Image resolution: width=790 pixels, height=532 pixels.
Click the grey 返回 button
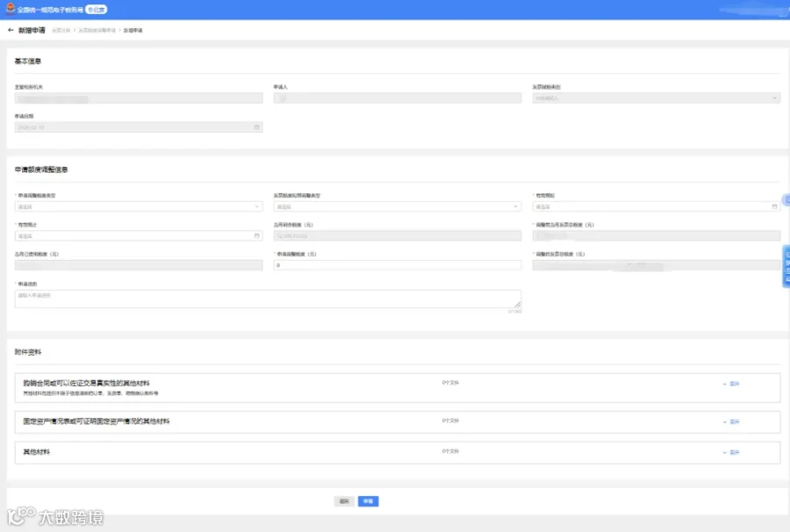[x=344, y=501]
